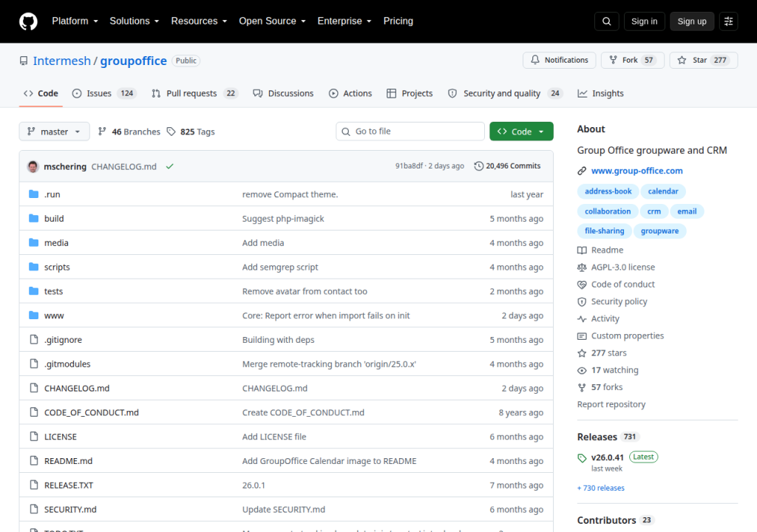The width and height of the screenshot is (757, 532).
Task: Open the v26.0.41 latest release
Action: click(608, 457)
